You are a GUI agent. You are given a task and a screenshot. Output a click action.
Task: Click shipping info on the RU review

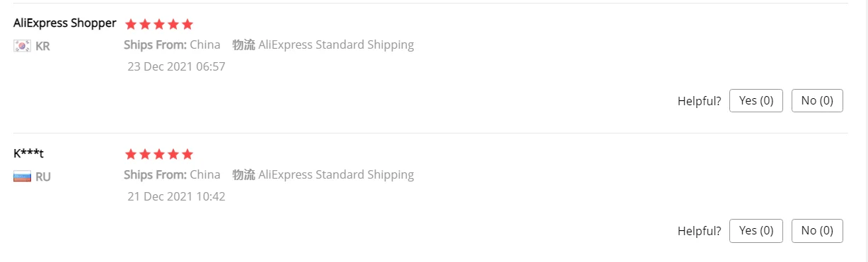[x=269, y=174]
